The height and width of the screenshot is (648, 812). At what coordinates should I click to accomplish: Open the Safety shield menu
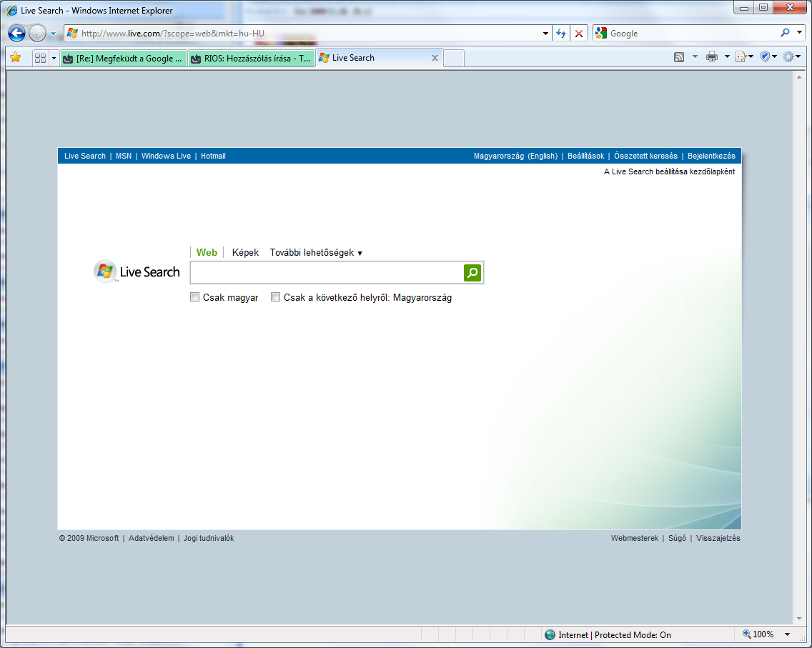[768, 57]
